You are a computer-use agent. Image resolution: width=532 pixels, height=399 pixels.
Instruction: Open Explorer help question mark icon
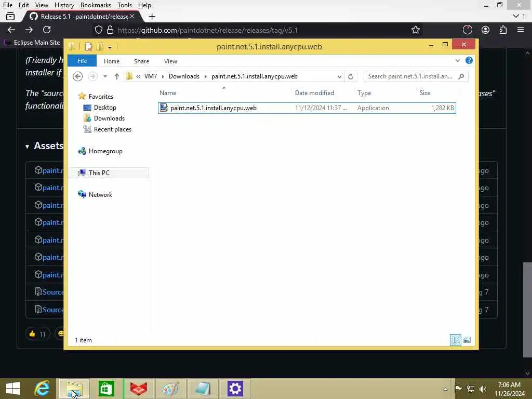pyautogui.click(x=469, y=60)
